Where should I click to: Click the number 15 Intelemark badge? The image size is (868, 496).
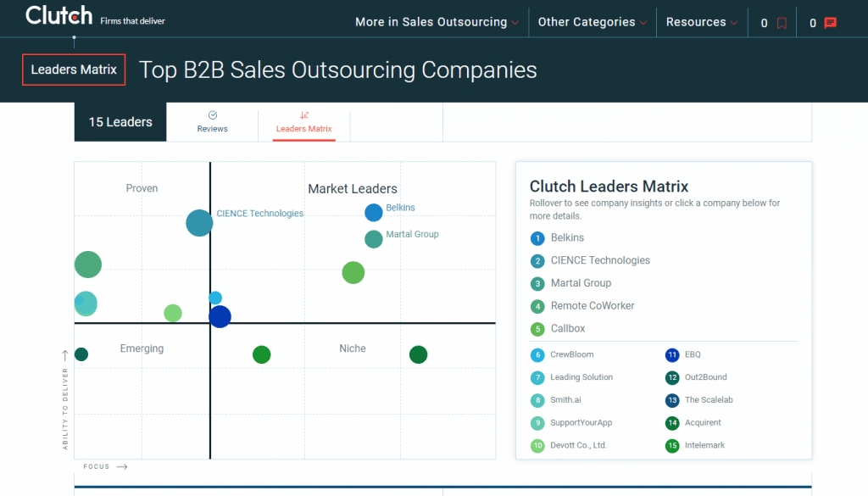pyautogui.click(x=672, y=446)
